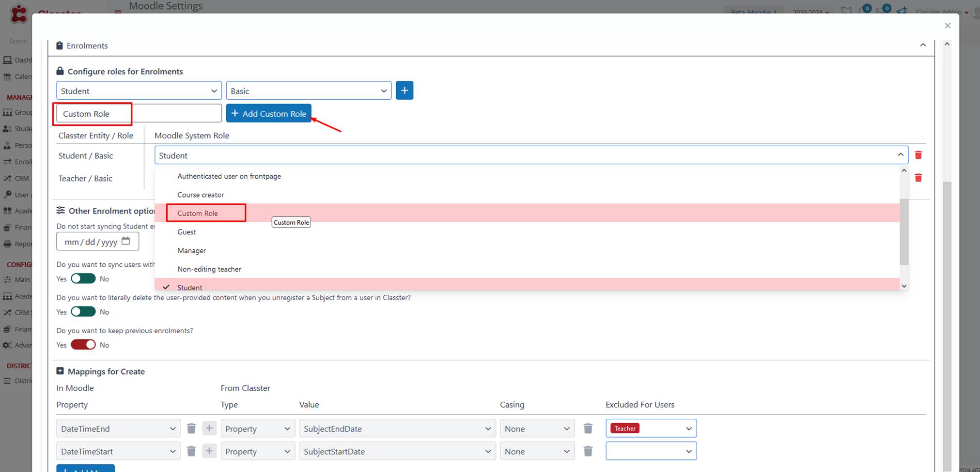This screenshot has height=472, width=980.
Task: Select Guest option
Action: pos(527,232)
